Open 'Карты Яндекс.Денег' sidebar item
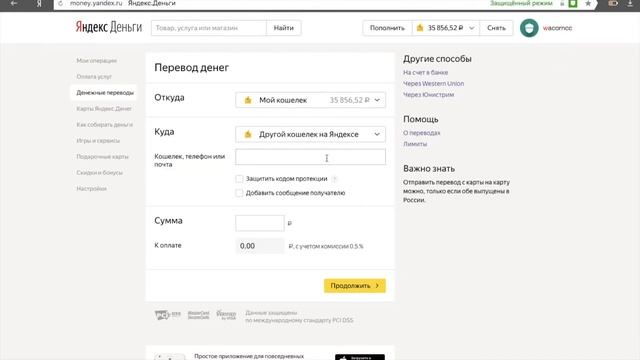The image size is (640, 360). click(104, 109)
